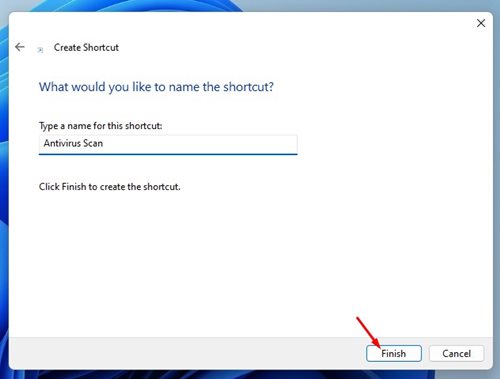Click the Create Shortcut title text
This screenshot has width=500, height=379.
pos(86,48)
